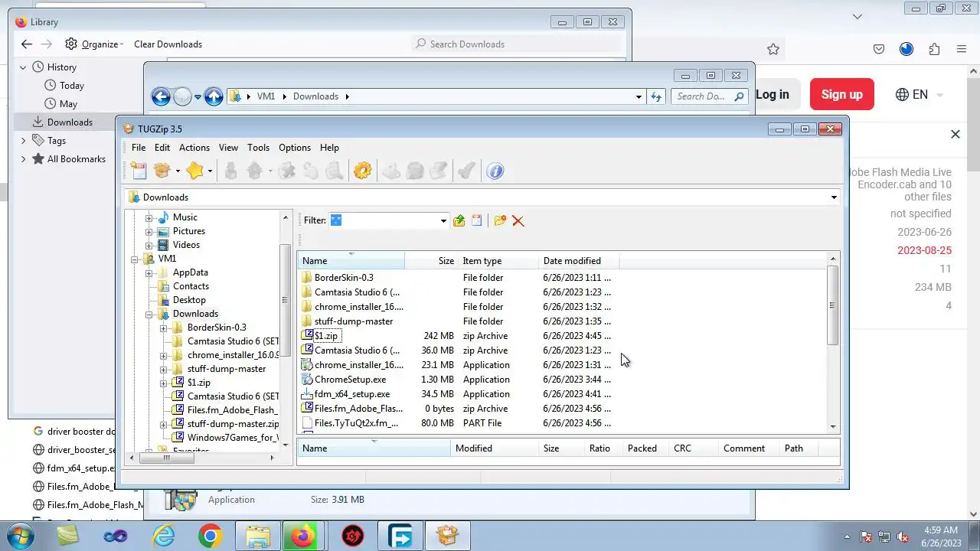Screen dimensions: 980x551
Task: Click the file list vertical scrollbar
Action: coord(832,306)
